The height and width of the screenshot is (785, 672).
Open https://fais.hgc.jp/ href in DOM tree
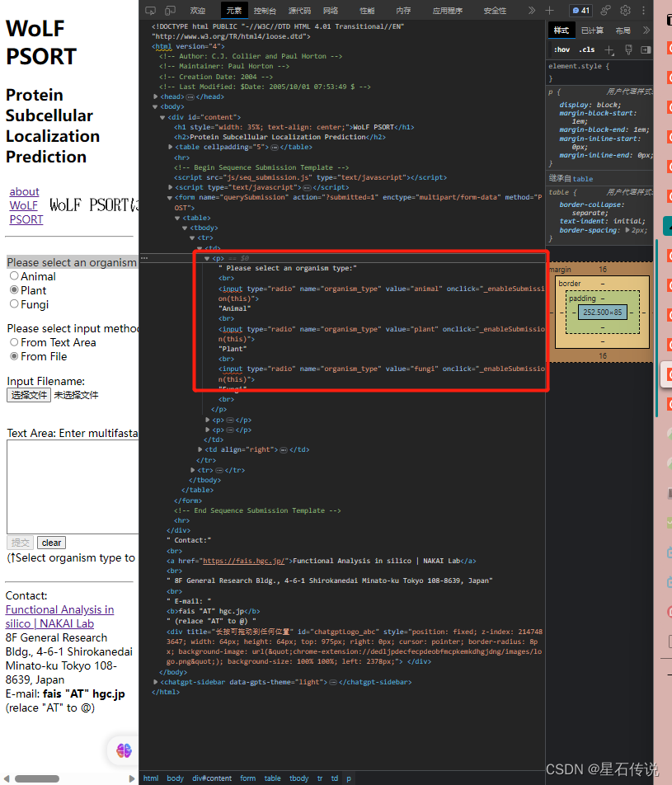[x=244, y=561]
